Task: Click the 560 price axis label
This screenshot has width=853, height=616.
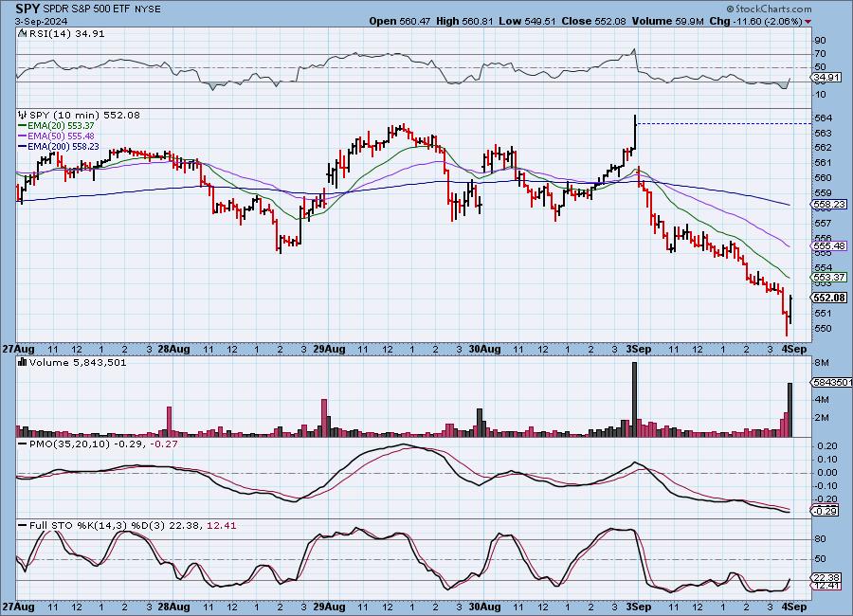Action: click(824, 178)
